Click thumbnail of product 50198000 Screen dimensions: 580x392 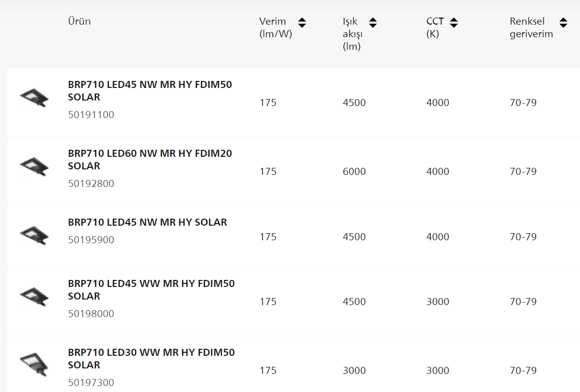point(34,297)
